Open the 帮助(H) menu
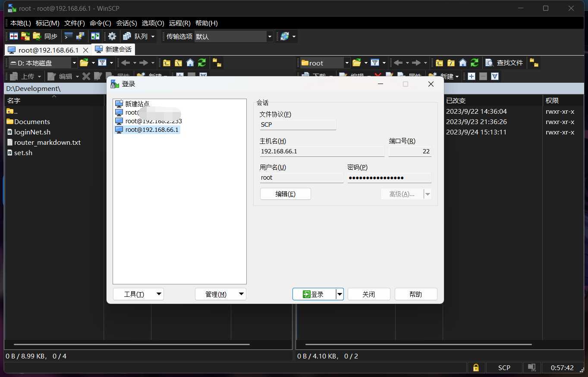This screenshot has width=588, height=377. [x=207, y=23]
